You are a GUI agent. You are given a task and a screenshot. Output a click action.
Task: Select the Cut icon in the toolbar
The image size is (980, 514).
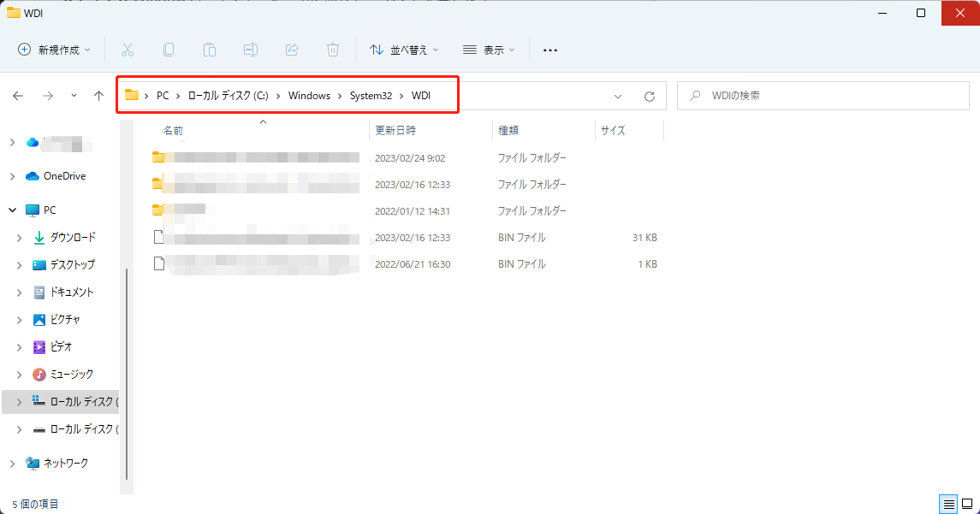click(128, 50)
